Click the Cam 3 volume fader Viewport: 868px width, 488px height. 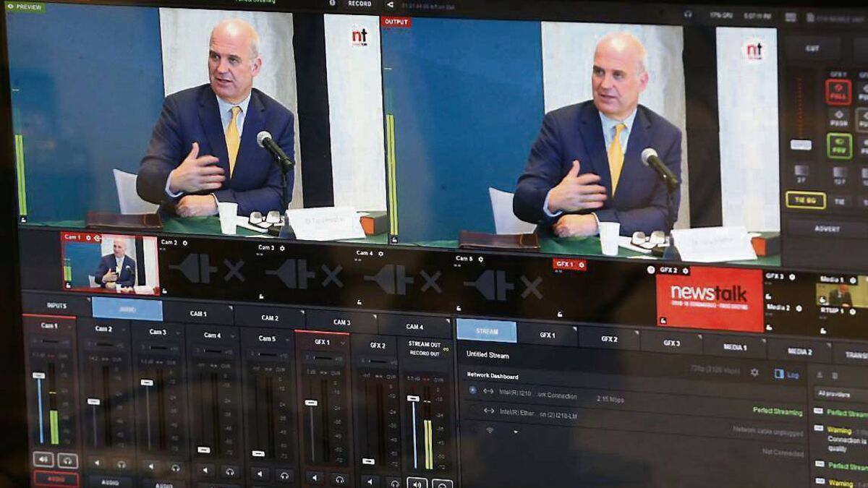tap(147, 382)
